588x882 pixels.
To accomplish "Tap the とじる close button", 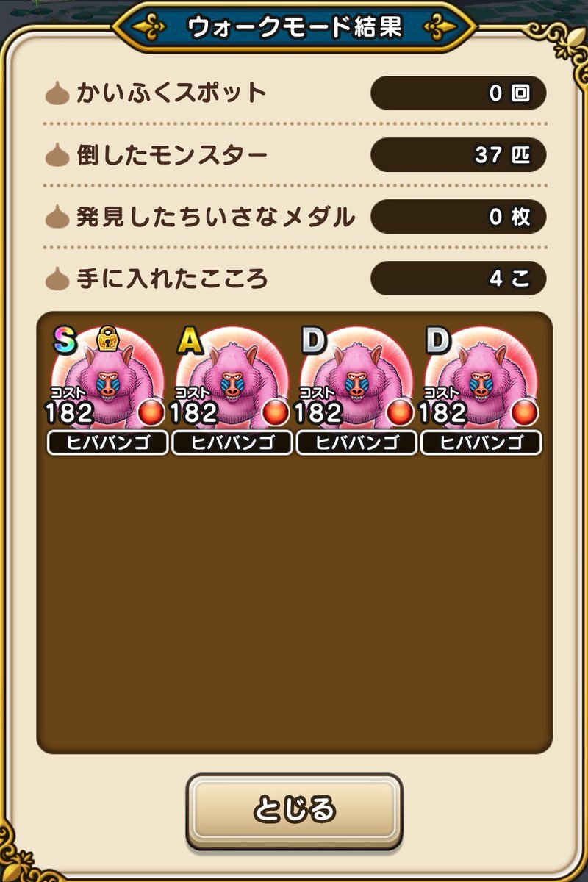I will pos(294,811).
